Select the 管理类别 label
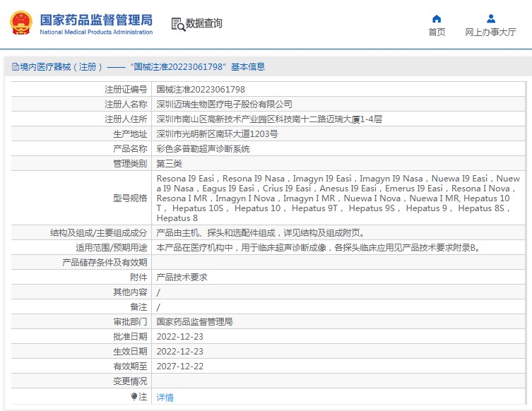The width and height of the screenshot is (532, 411). pyautogui.click(x=130, y=164)
